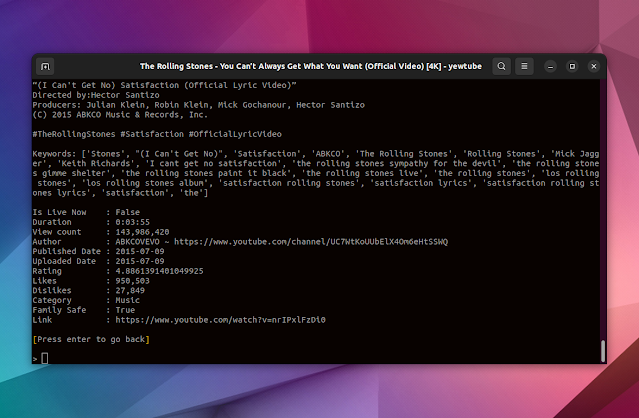This screenshot has width=639, height=418.
Task: Click the Author name ABKCOVEVO
Action: 137,242
